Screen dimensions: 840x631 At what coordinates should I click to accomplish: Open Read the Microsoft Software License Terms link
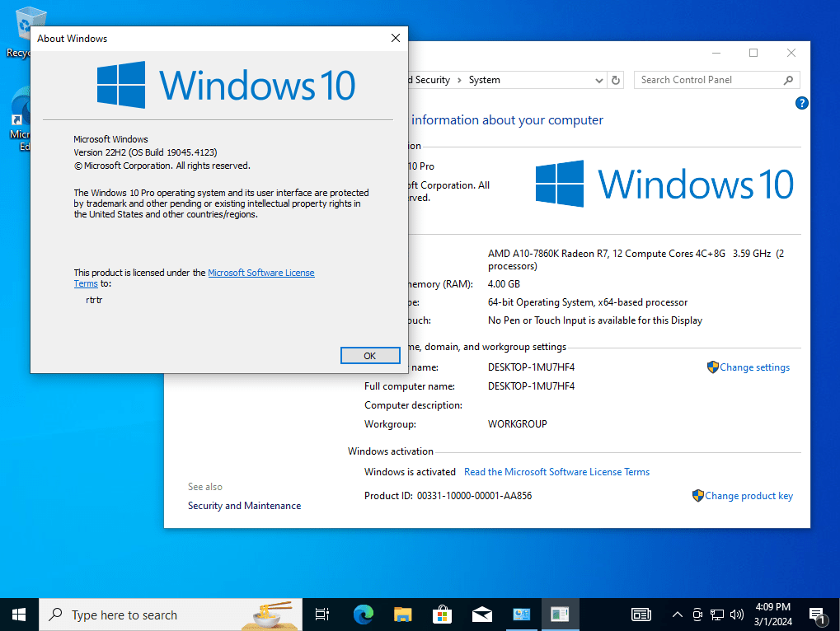pos(556,471)
